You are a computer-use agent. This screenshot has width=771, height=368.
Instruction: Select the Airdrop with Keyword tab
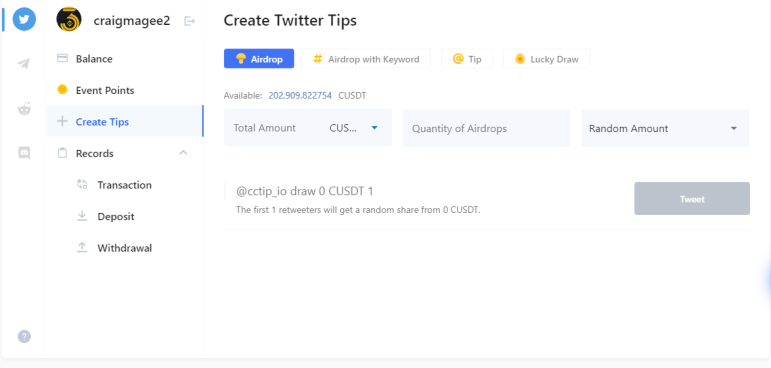(366, 59)
